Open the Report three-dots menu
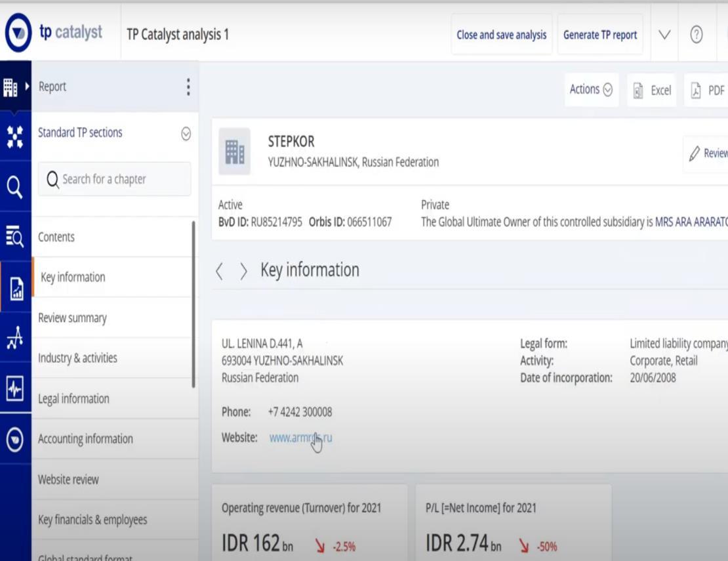 (188, 87)
